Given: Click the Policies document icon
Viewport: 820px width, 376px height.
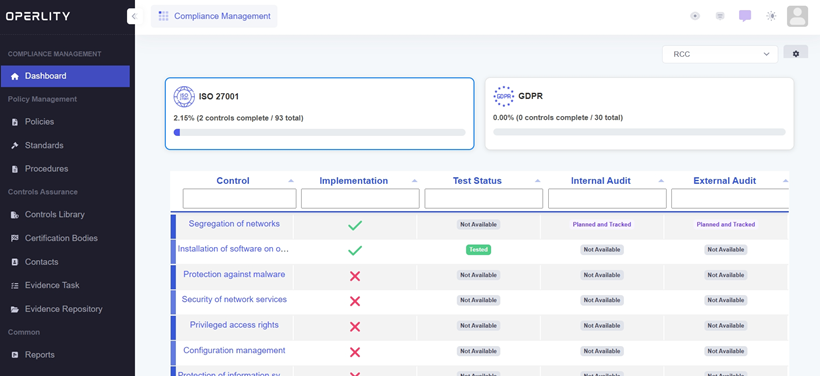Looking at the screenshot, I should [x=15, y=122].
